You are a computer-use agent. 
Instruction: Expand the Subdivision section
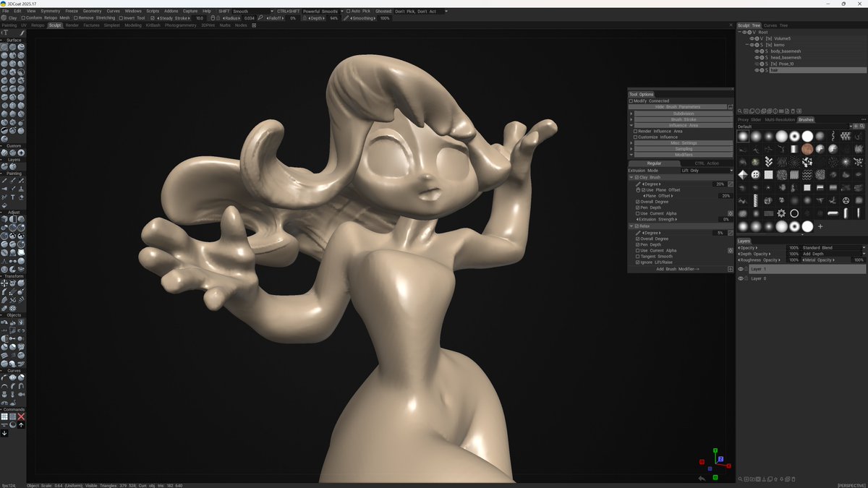683,114
